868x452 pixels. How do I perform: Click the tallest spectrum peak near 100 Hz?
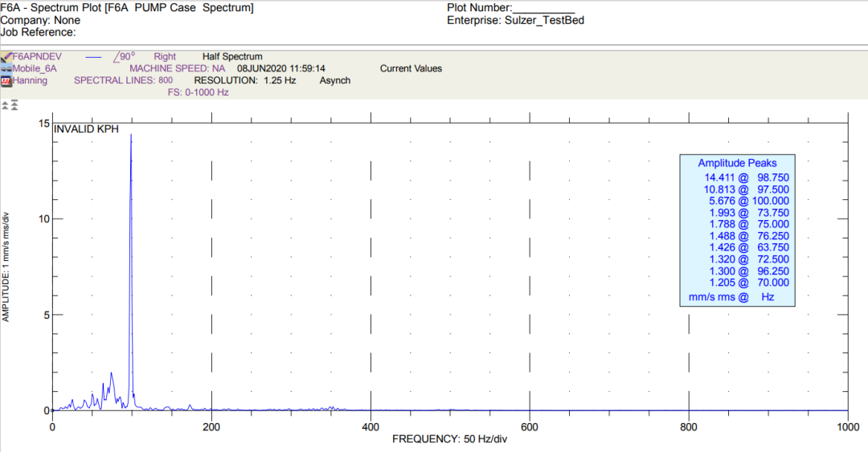[x=131, y=135]
